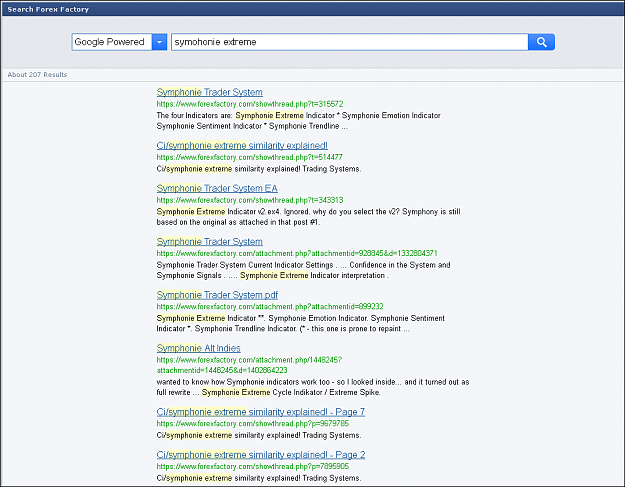The width and height of the screenshot is (625, 487).
Task: Open Symphonie Trader System.pdf result
Action: click(x=217, y=295)
